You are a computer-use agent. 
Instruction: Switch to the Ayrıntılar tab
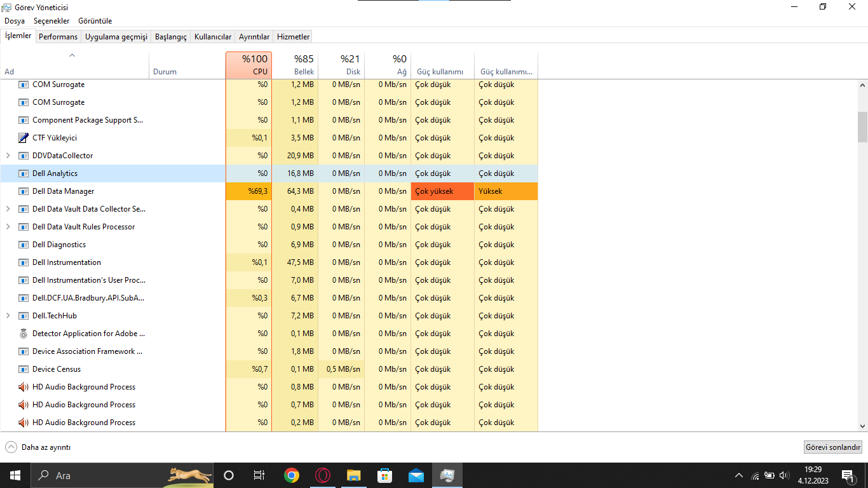point(254,37)
